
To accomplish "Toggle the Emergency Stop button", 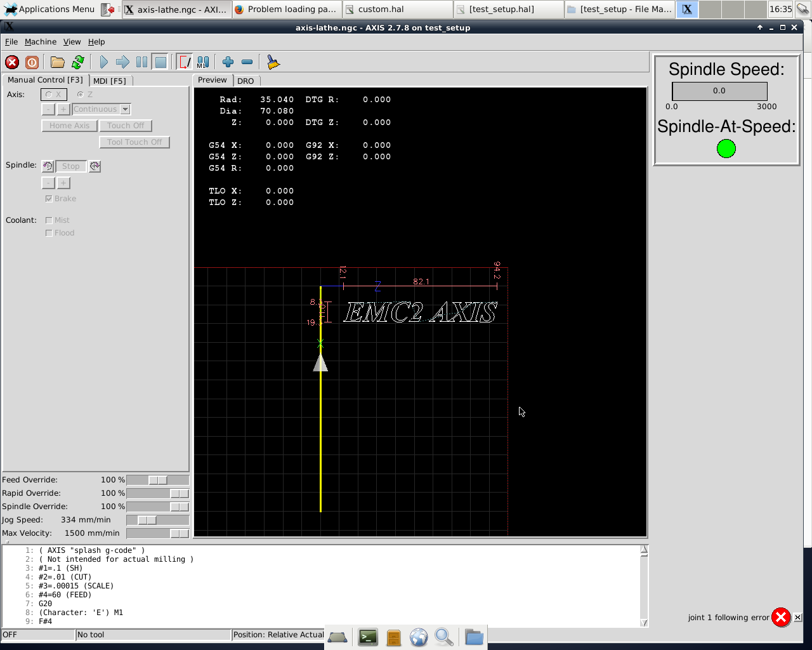I will [12, 62].
